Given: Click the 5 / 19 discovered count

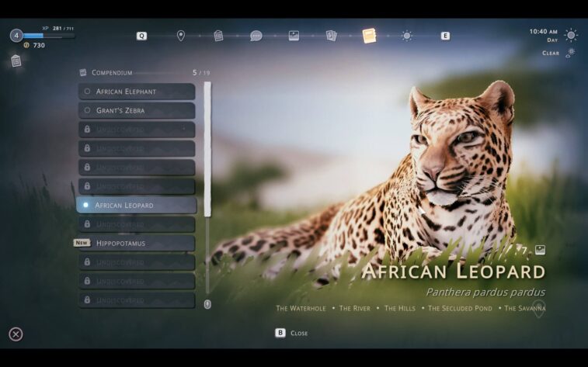Looking at the screenshot, I should (201, 73).
